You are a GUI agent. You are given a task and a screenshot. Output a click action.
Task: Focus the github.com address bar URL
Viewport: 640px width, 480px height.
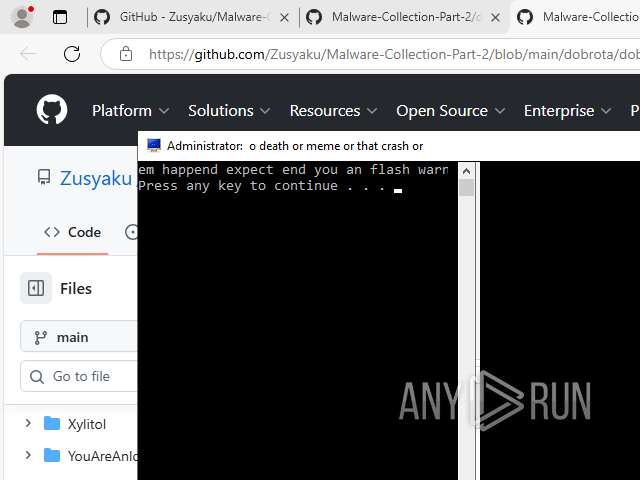tap(393, 54)
